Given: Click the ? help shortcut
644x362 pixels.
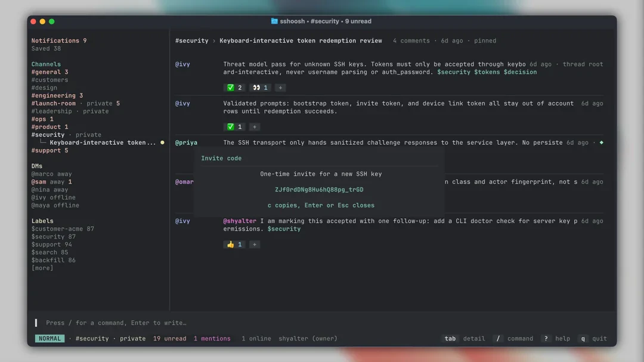Looking at the screenshot, I should [556, 339].
